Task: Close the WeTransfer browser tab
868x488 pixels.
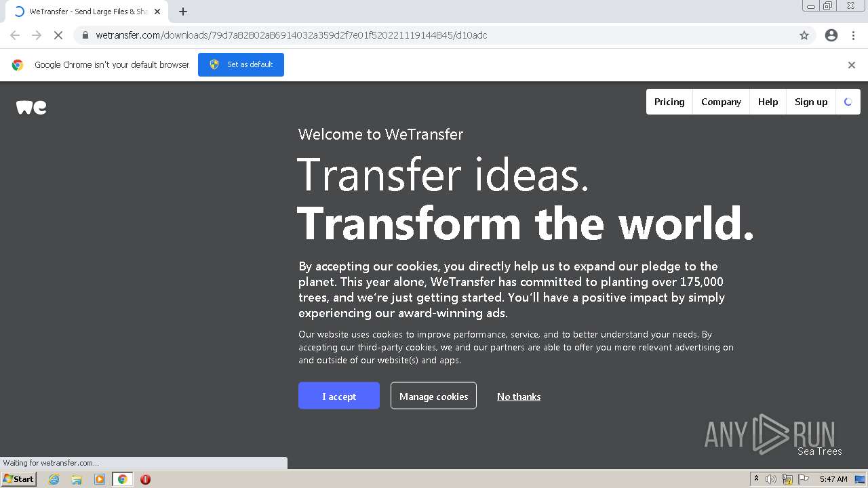Action: pyautogui.click(x=157, y=12)
